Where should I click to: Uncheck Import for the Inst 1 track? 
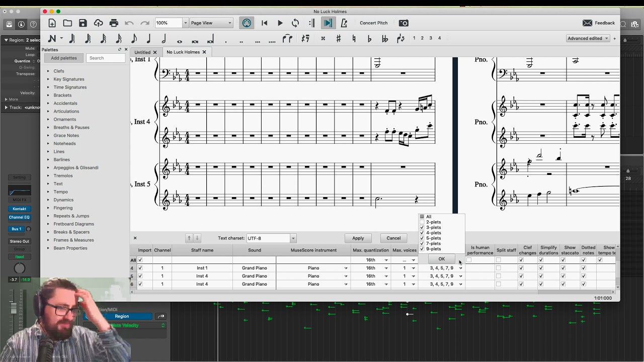coord(140,268)
